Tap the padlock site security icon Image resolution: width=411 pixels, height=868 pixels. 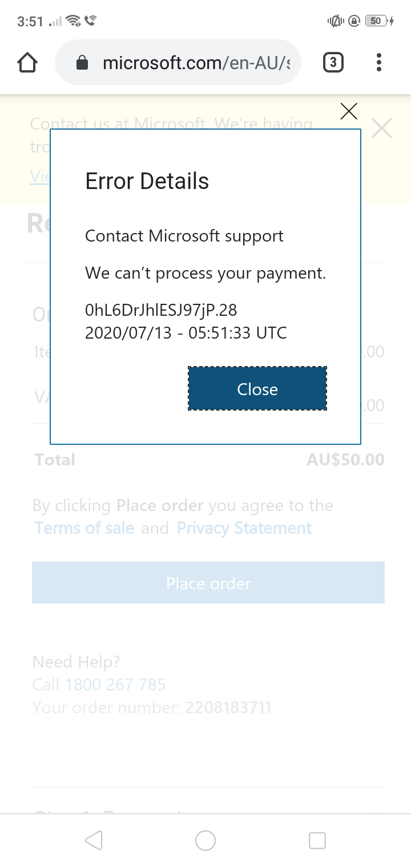pyautogui.click(x=82, y=62)
